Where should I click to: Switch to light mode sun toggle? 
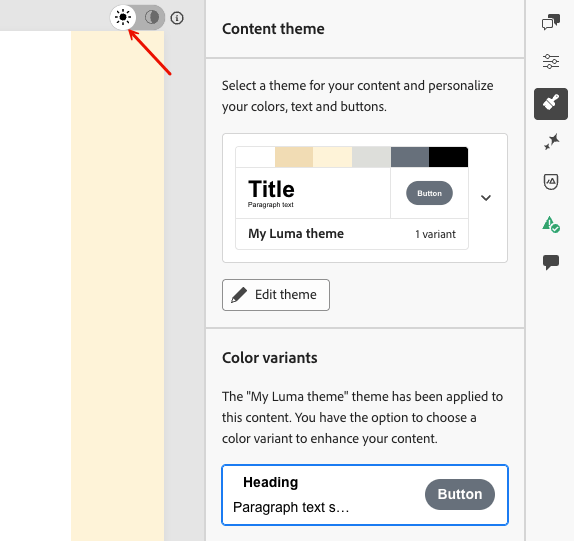tap(123, 17)
